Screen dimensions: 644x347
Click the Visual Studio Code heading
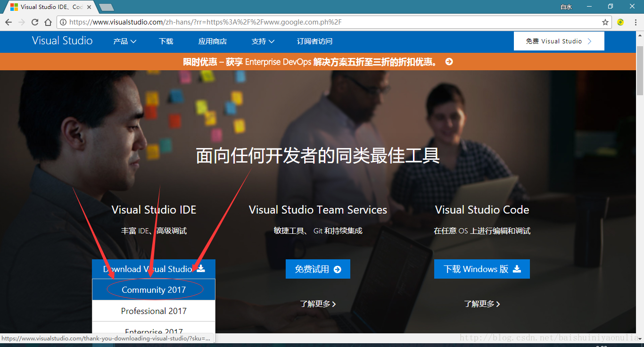(482, 210)
